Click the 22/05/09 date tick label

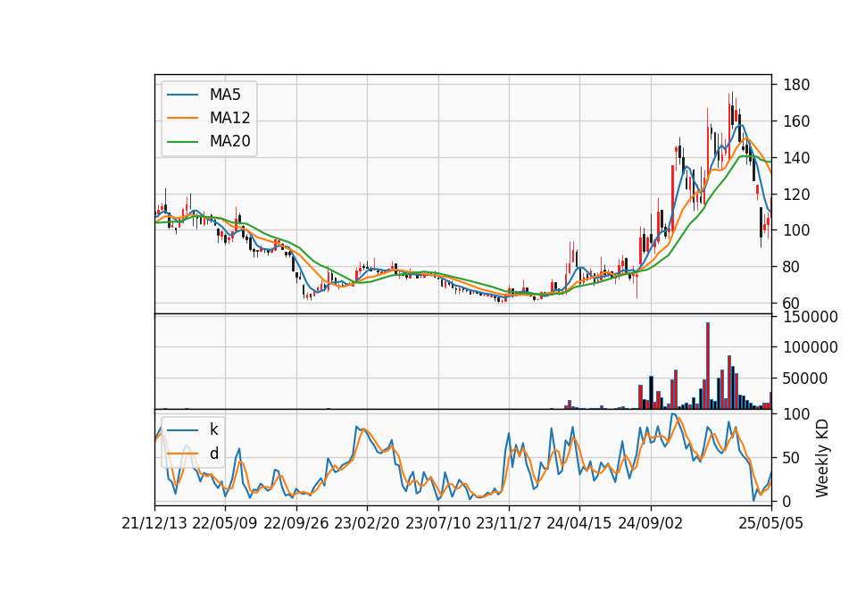225,523
